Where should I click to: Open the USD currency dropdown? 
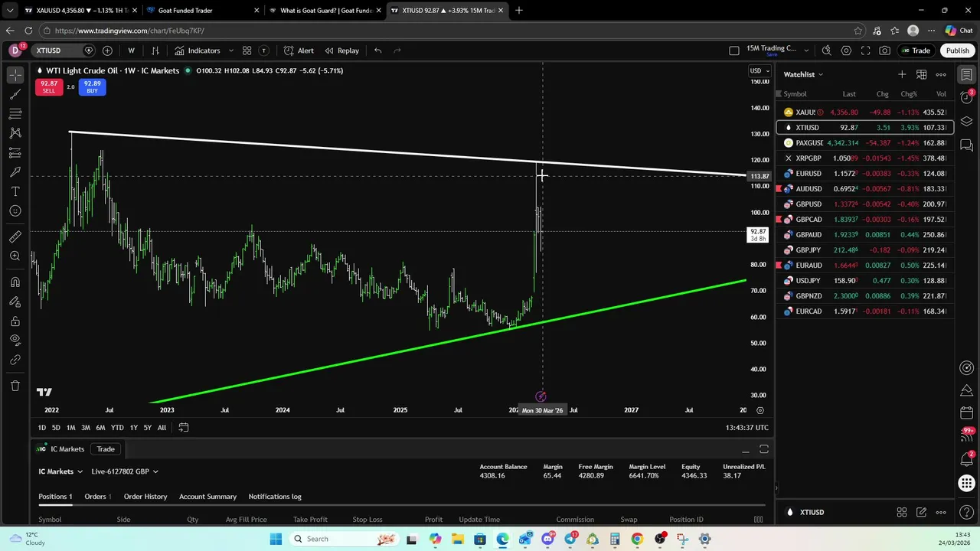click(x=759, y=70)
